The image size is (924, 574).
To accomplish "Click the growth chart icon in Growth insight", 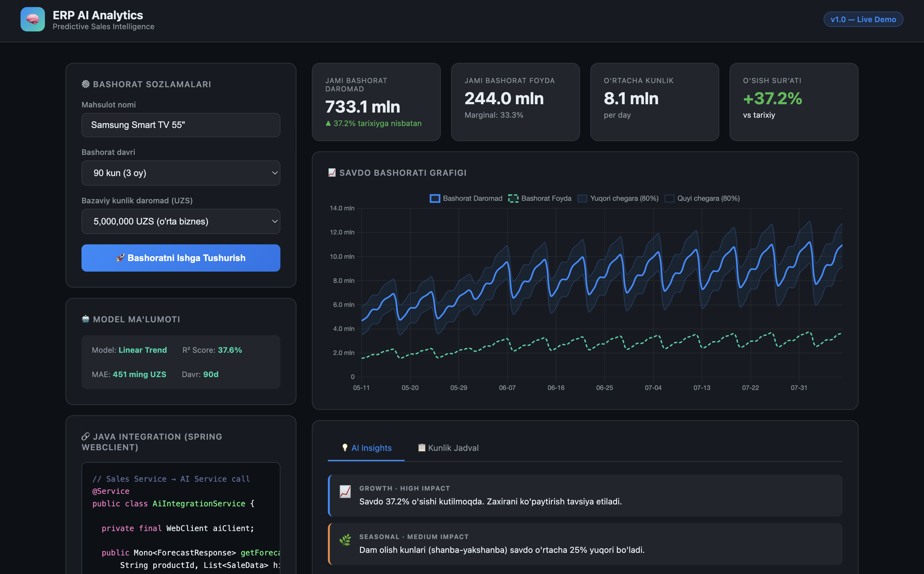I will [x=345, y=491].
